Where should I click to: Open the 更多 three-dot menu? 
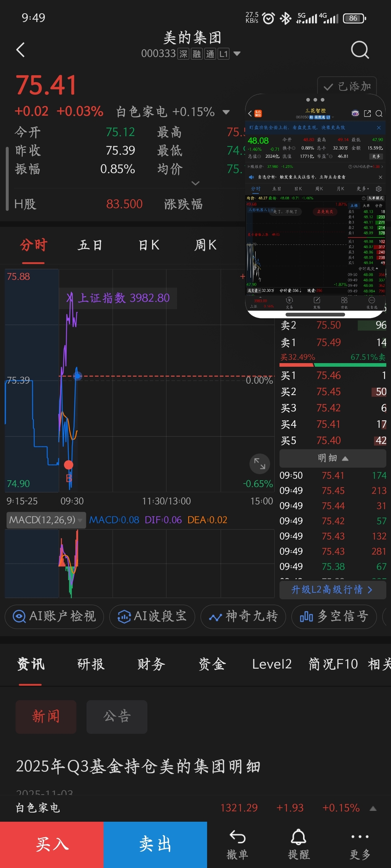(x=360, y=845)
